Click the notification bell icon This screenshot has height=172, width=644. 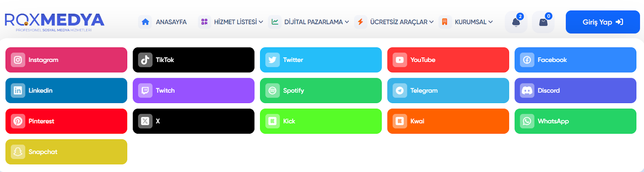[x=516, y=22]
